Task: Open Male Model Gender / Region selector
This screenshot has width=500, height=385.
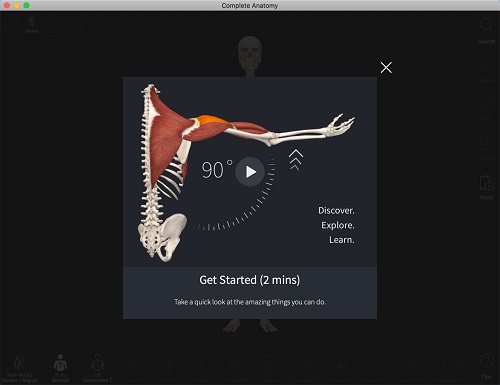Action: [x=19, y=369]
